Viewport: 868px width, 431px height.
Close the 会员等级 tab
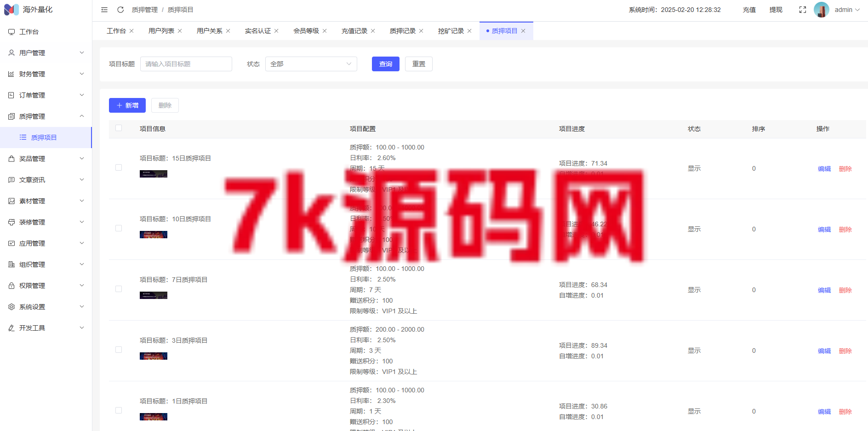tap(325, 31)
